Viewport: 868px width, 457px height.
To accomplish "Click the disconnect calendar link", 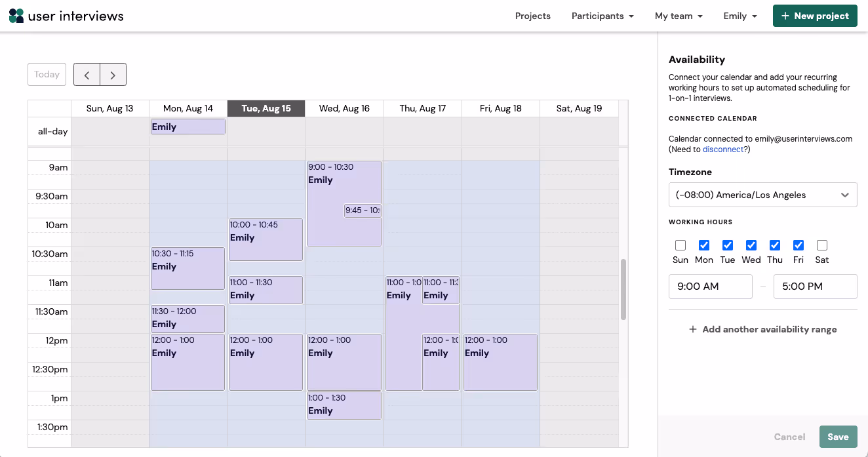I will coord(723,149).
